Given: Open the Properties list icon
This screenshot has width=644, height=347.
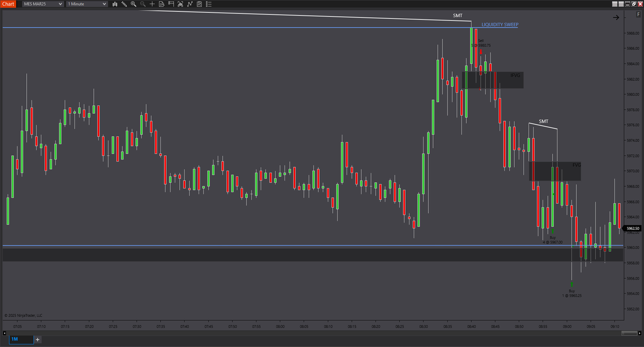Looking at the screenshot, I should [x=209, y=4].
